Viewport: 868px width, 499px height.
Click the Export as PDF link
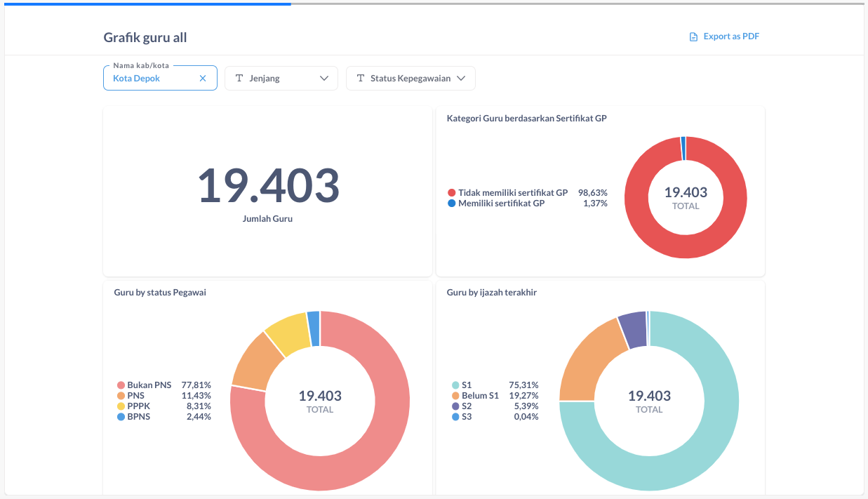tap(731, 36)
